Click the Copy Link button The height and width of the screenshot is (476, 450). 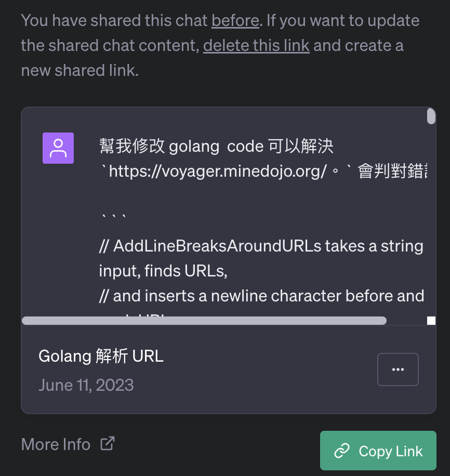pyautogui.click(x=378, y=451)
